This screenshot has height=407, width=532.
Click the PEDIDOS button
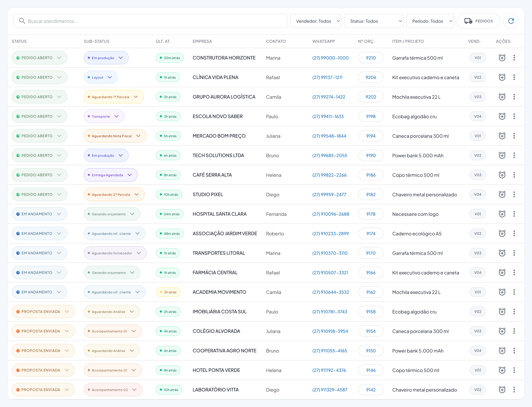tap(478, 21)
